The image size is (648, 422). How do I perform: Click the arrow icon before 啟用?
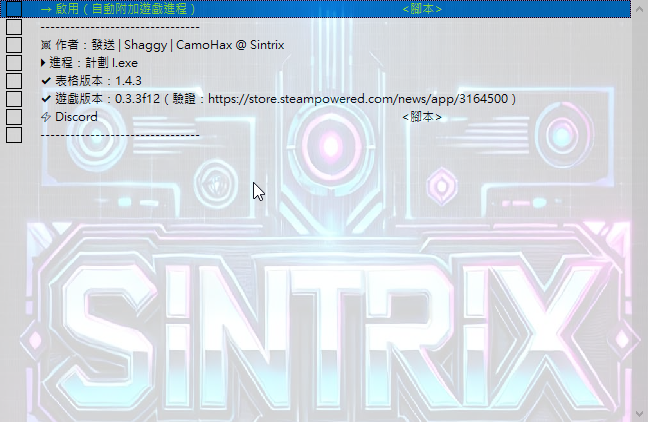[46, 9]
